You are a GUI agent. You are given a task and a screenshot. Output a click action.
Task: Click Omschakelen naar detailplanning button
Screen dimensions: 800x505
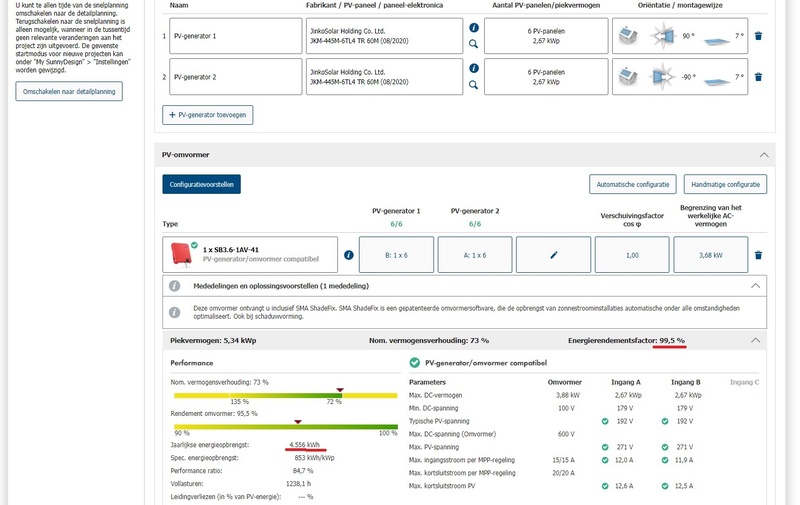[69, 91]
